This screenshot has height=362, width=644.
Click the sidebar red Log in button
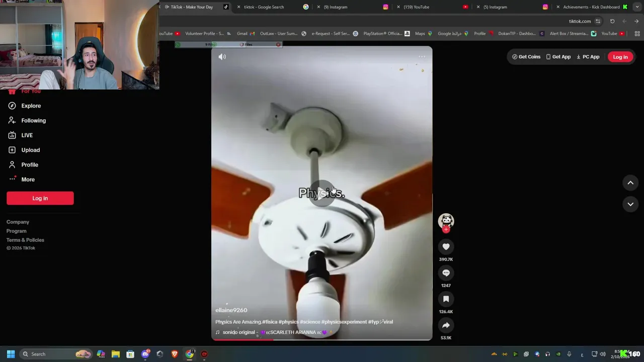click(40, 198)
